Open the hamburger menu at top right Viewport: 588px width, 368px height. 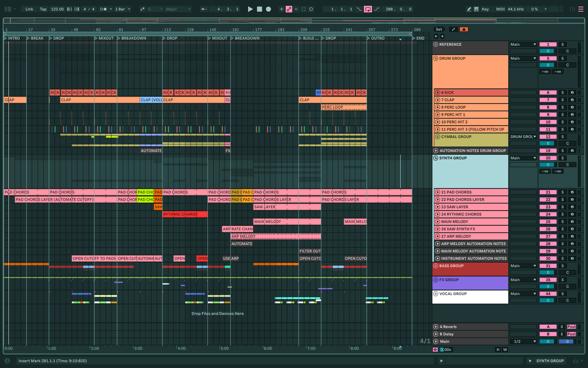(x=581, y=9)
